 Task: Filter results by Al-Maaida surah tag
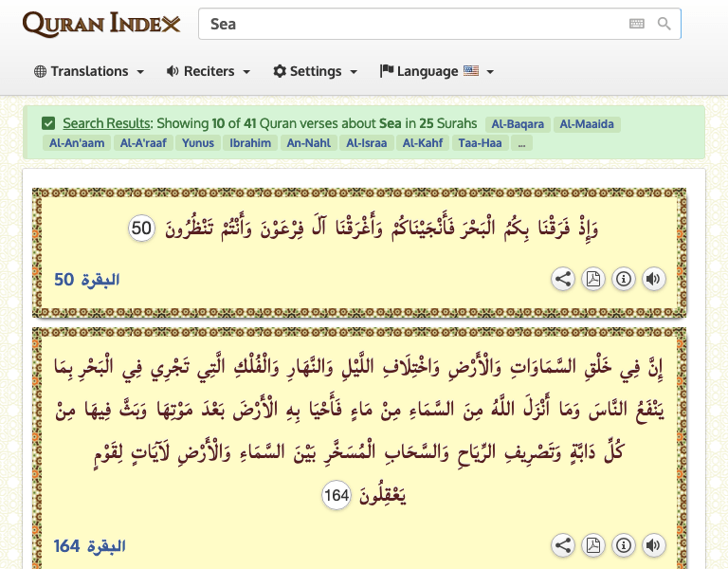[587, 124]
